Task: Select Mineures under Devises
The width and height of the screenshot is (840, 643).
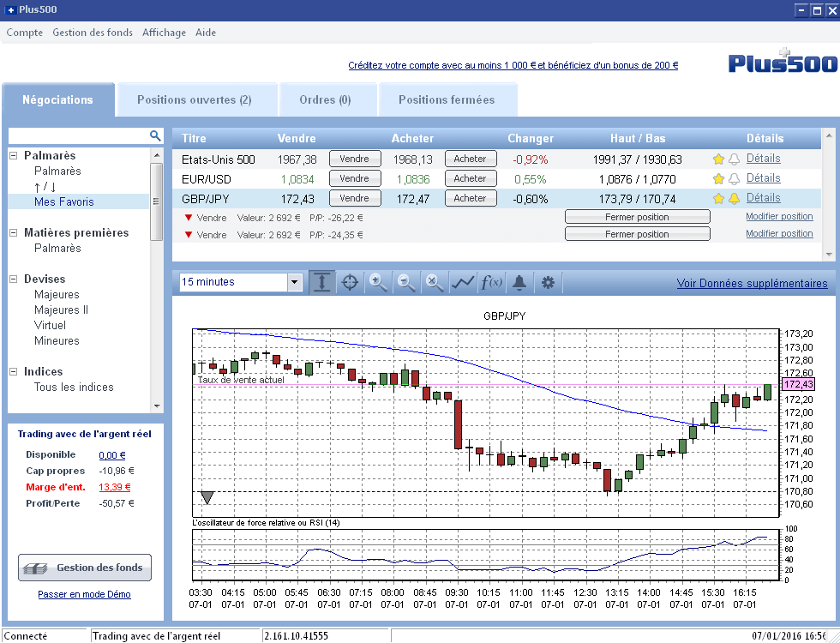Action: tap(57, 341)
